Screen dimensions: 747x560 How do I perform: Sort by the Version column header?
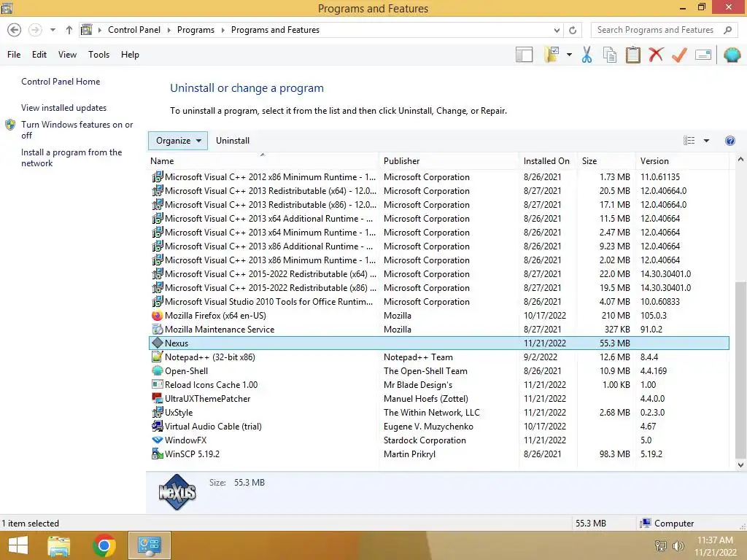682,161
